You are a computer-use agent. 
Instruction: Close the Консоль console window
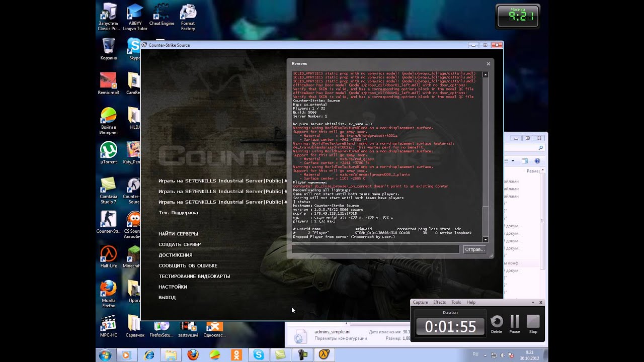click(488, 64)
